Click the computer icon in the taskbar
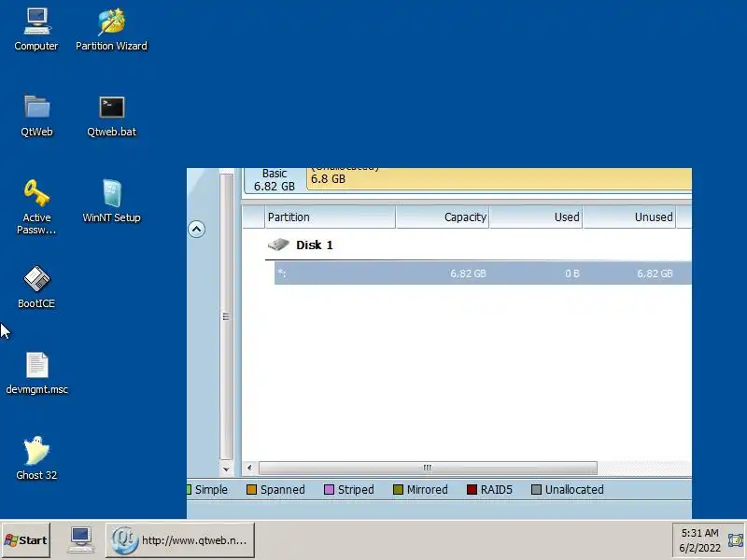Screen dimensions: 747x560 coord(80,540)
